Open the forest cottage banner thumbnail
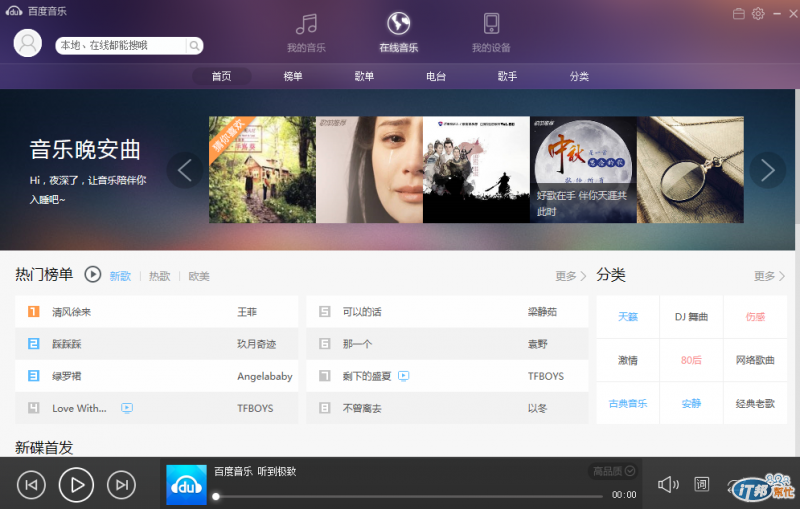The image size is (800, 509). pos(262,170)
